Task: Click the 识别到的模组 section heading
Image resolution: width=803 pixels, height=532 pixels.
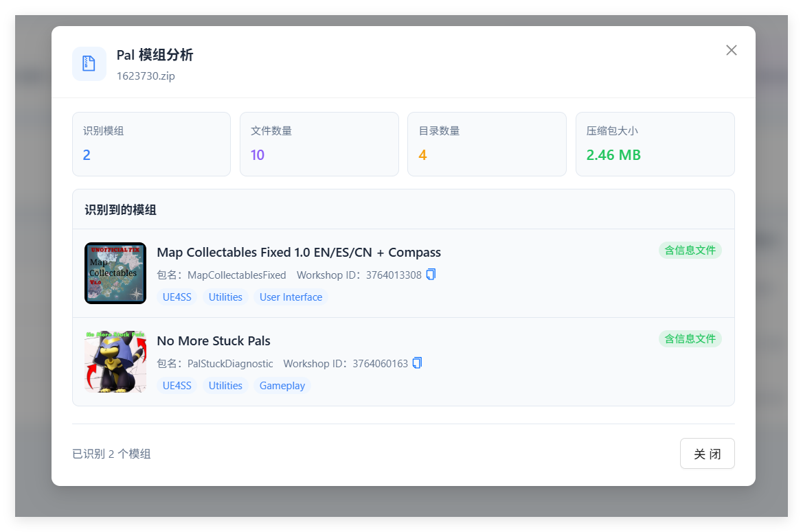Action: click(x=121, y=210)
